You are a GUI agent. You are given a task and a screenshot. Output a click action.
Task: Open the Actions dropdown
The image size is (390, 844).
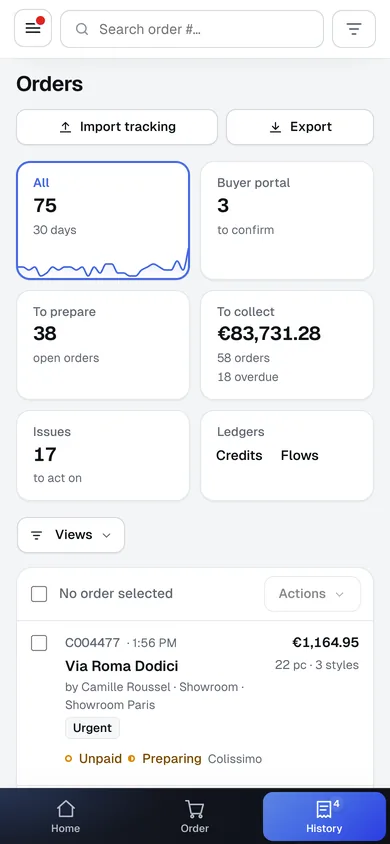[x=312, y=594]
